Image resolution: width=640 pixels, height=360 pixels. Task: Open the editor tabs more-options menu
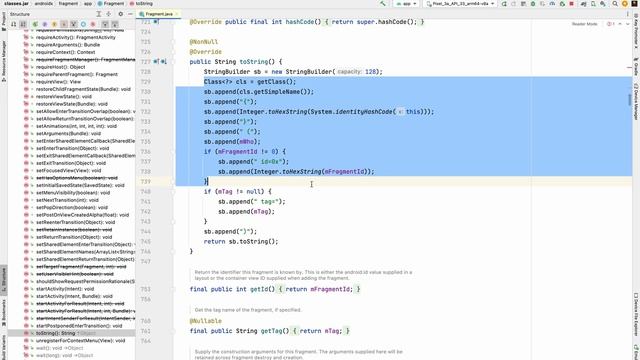point(628,14)
